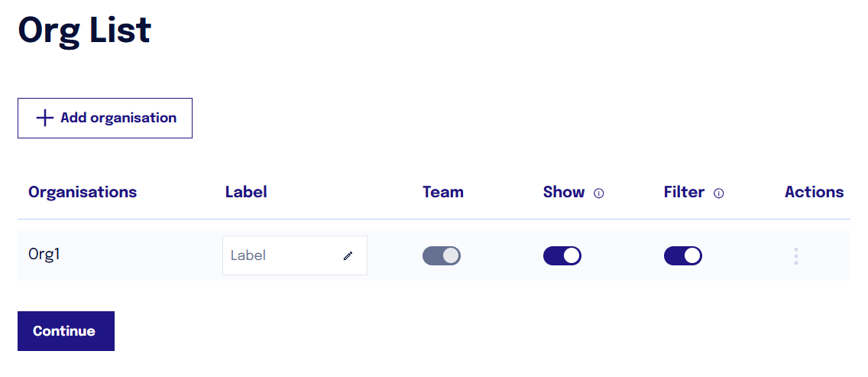This screenshot has width=868, height=377.
Task: Click the pencil edit icon in Label field
Action: tap(348, 255)
